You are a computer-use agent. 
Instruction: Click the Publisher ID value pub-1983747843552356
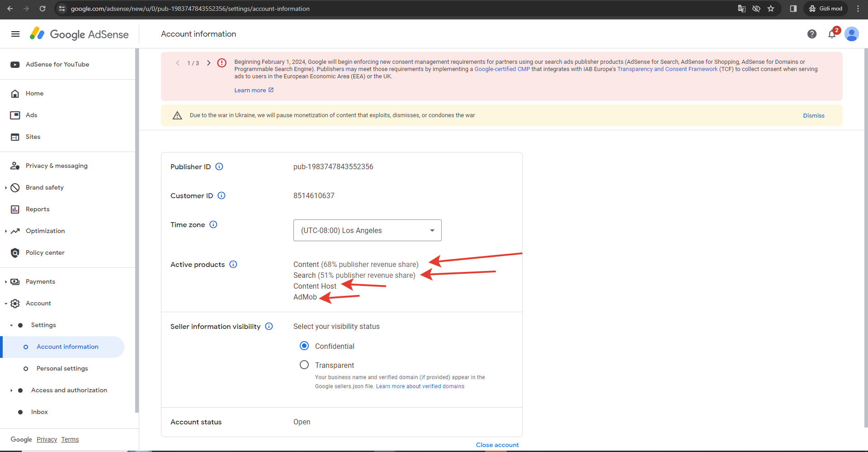click(333, 167)
